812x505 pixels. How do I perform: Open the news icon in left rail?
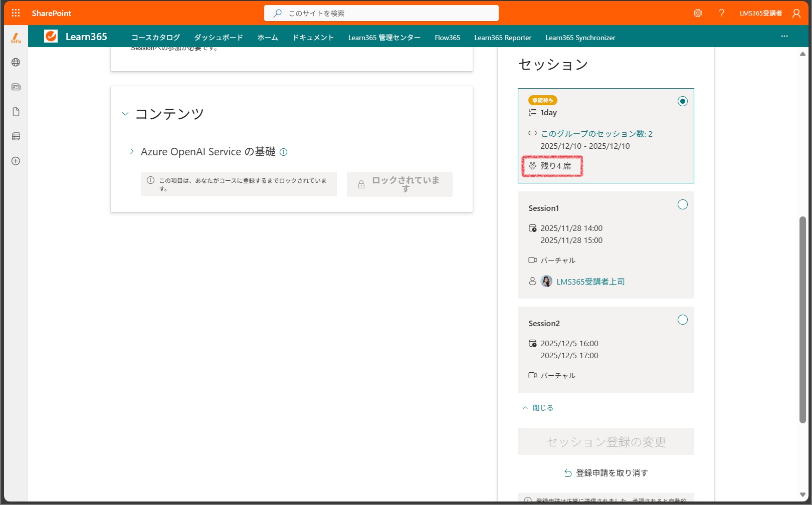[16, 87]
